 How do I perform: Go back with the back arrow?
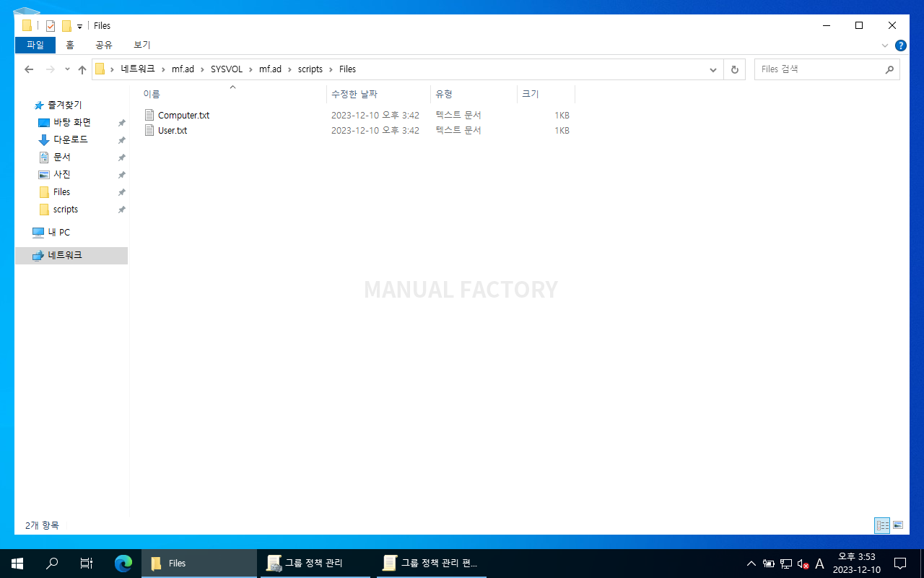point(29,69)
